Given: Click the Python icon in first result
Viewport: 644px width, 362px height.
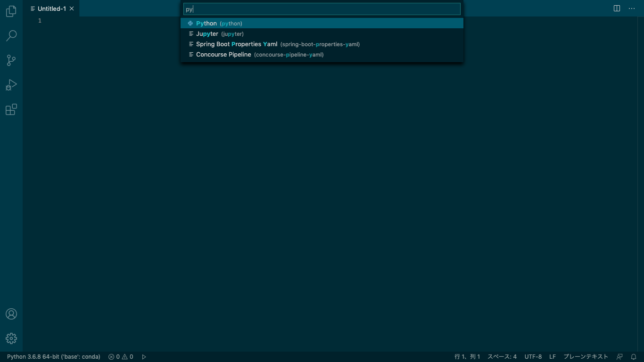Looking at the screenshot, I should click(190, 23).
